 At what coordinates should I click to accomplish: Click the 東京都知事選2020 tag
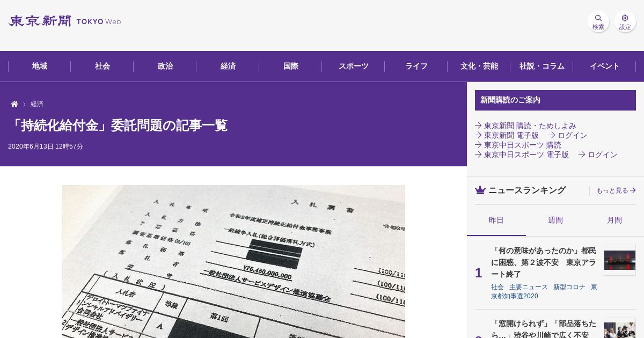pyautogui.click(x=544, y=291)
